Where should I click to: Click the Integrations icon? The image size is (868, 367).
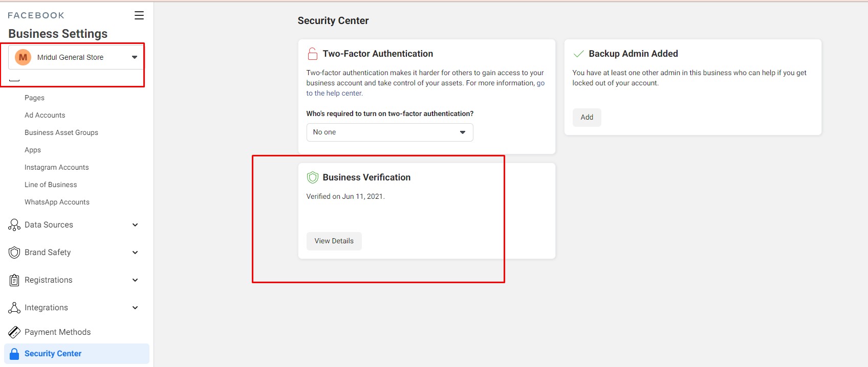pos(14,308)
